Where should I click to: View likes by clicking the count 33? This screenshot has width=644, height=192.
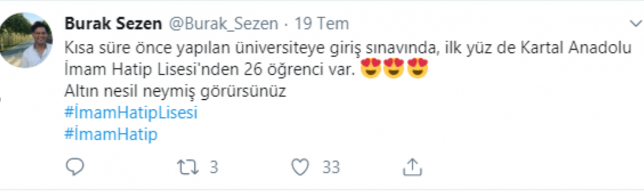pyautogui.click(x=331, y=167)
